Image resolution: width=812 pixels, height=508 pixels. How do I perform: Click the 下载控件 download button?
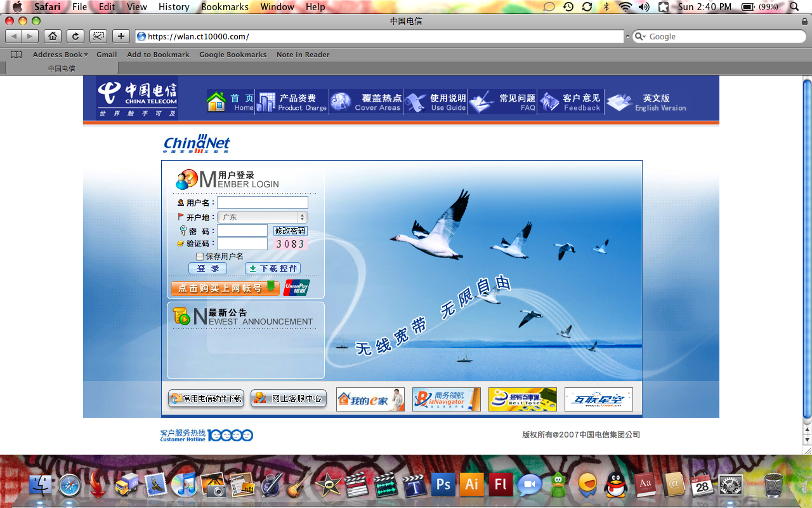(273, 269)
